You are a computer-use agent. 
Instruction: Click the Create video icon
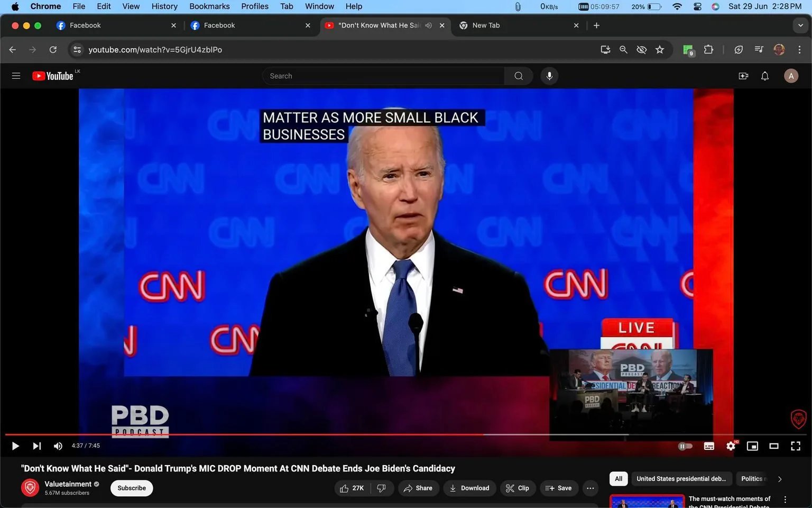(743, 76)
